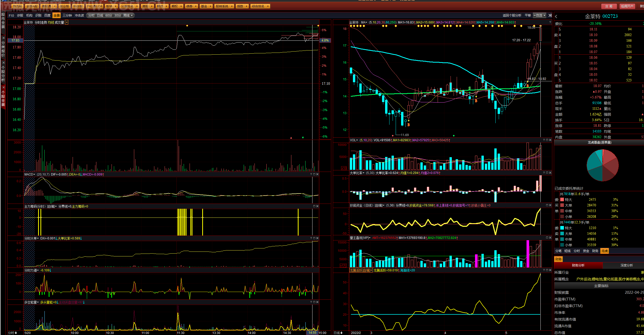The height and width of the screenshot is (335, 644).
Task: Select the 冲击波 view tab
Action: tap(79, 15)
